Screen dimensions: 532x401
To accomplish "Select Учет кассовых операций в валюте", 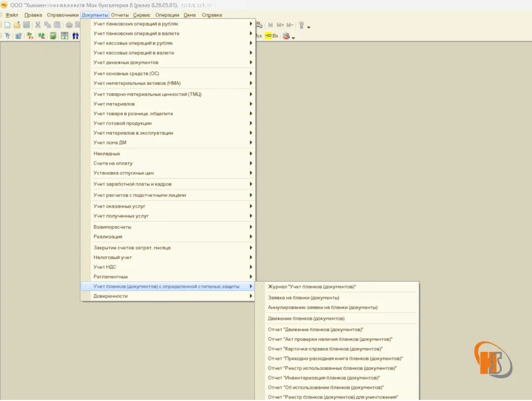I will (168, 53).
